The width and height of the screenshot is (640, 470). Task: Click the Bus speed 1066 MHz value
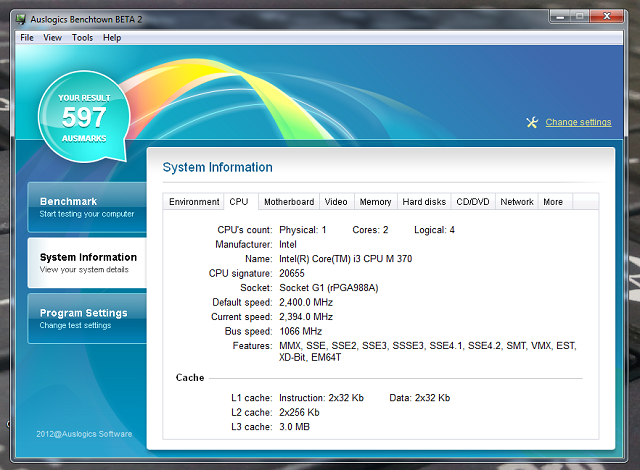[x=300, y=331]
